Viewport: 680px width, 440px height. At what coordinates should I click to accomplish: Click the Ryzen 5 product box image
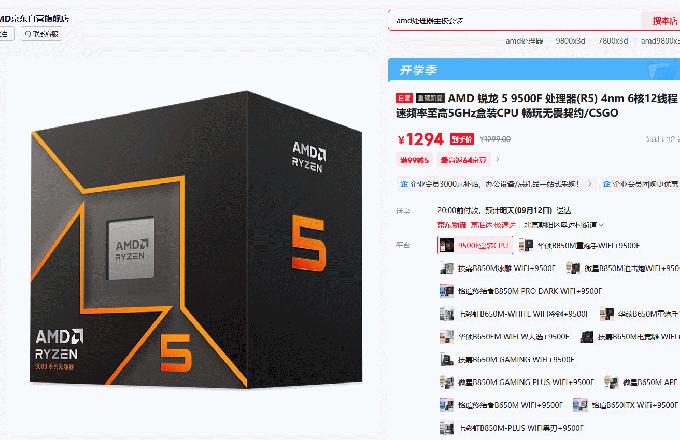pyautogui.click(x=196, y=238)
